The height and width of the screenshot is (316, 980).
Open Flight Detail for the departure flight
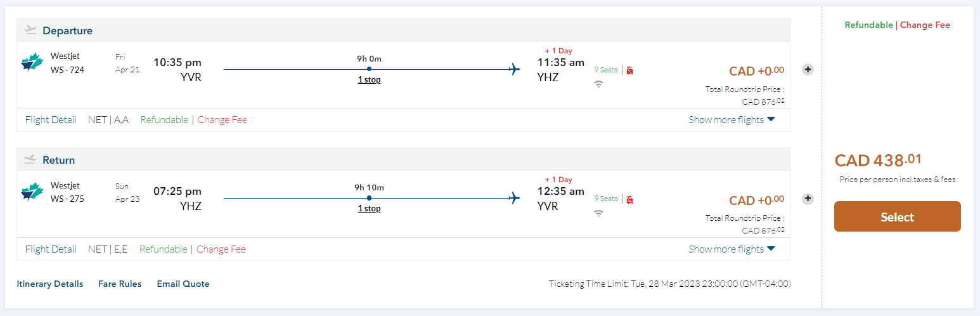[x=51, y=120]
